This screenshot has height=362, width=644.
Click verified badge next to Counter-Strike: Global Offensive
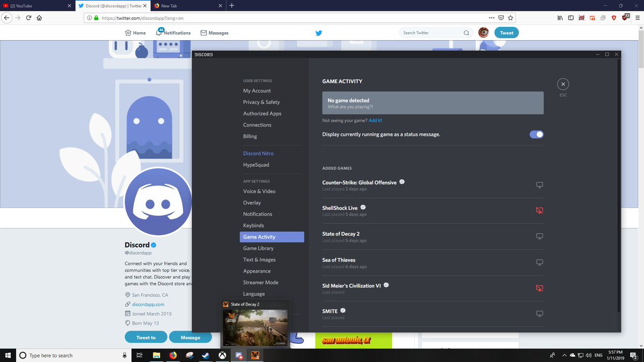pos(402,182)
